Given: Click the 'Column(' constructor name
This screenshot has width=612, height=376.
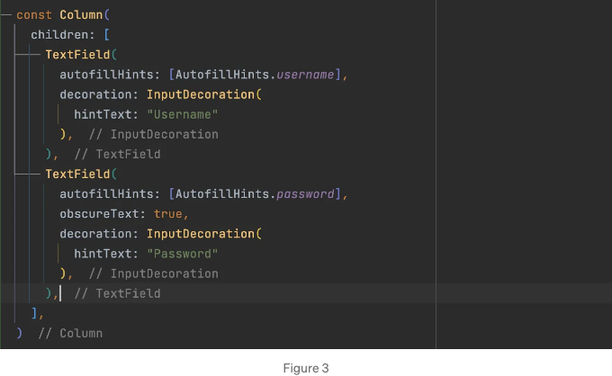Looking at the screenshot, I should click(85, 15).
